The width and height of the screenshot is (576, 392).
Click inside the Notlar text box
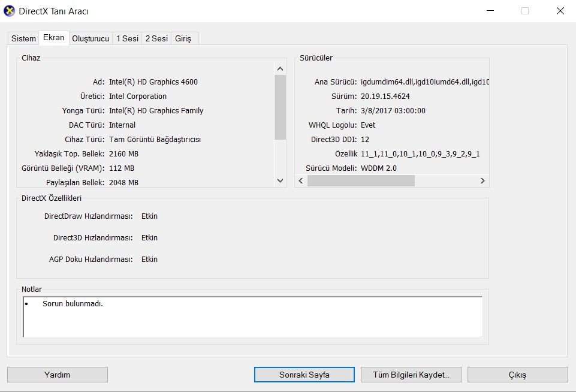(x=252, y=316)
